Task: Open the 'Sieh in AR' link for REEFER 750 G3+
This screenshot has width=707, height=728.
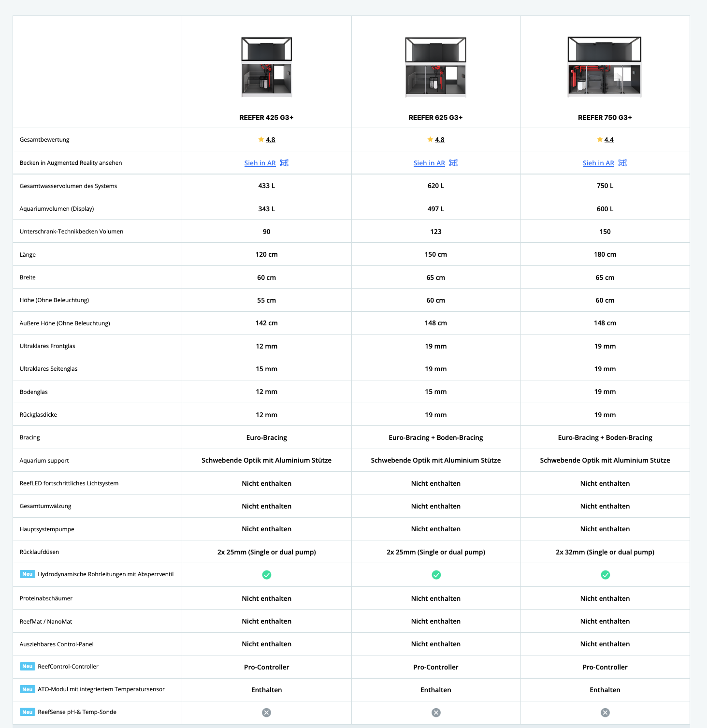Action: (598, 163)
